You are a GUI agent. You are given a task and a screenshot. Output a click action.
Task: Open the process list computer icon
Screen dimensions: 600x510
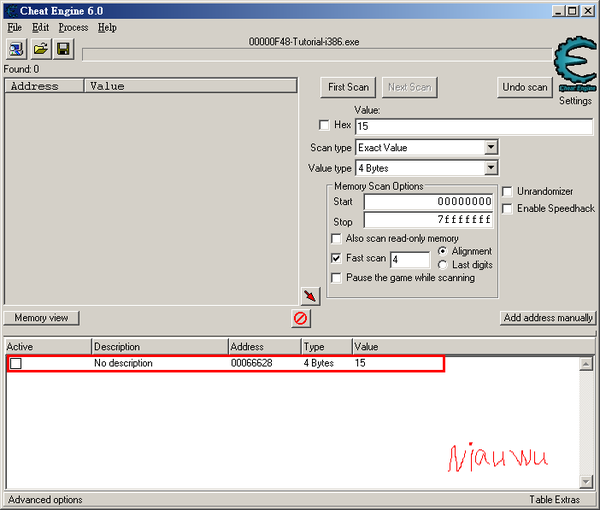point(16,49)
